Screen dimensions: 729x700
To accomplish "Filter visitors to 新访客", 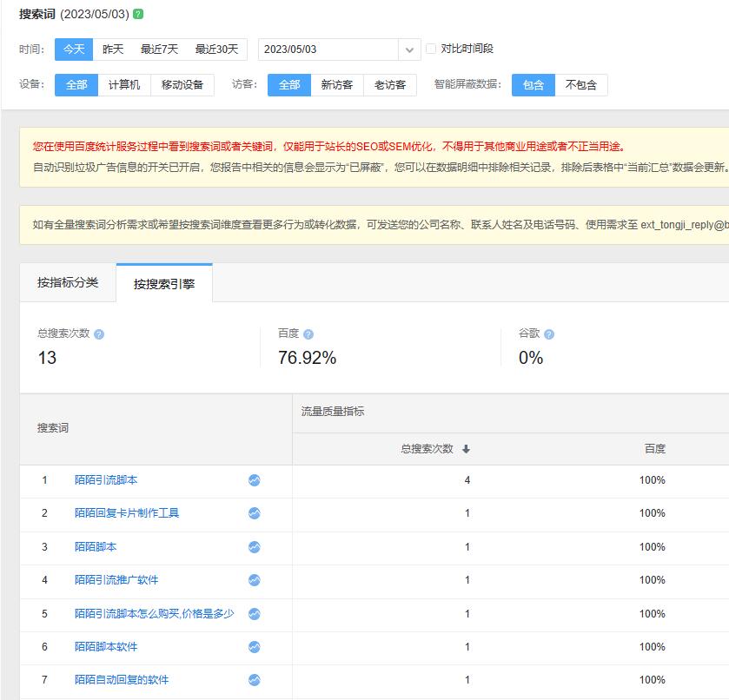I will tap(337, 85).
